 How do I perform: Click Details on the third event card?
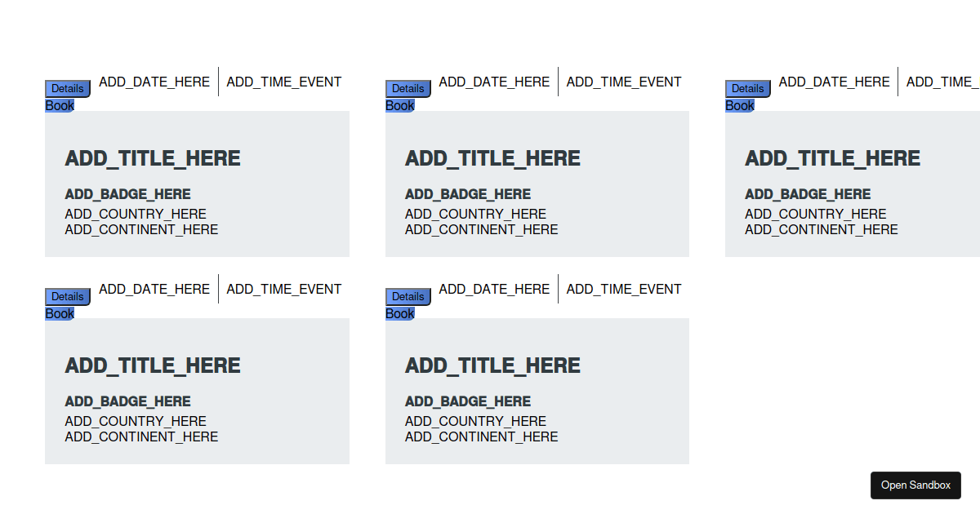coord(747,88)
